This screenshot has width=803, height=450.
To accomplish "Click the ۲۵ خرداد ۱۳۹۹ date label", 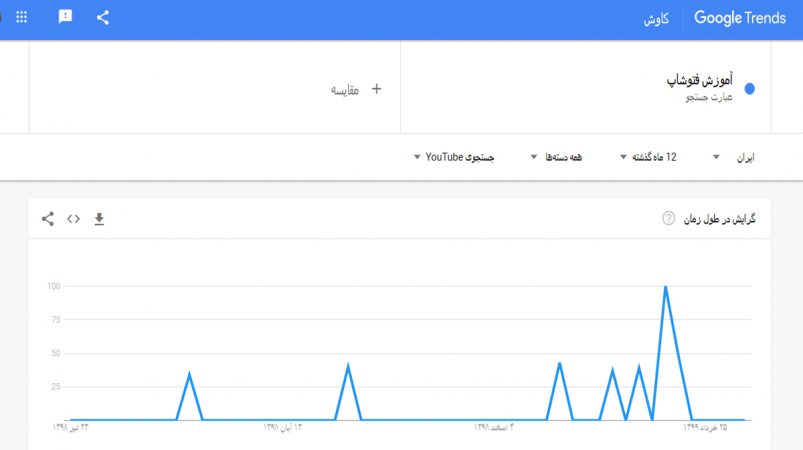I will [x=705, y=427].
